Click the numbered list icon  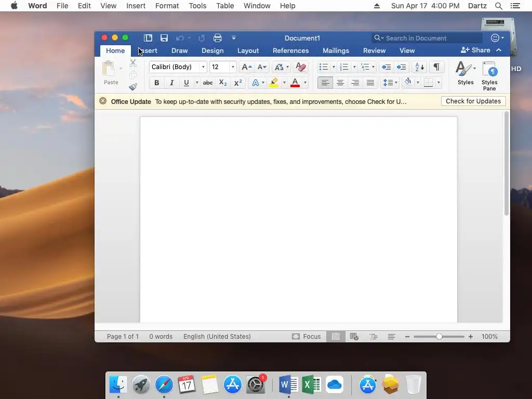point(344,67)
